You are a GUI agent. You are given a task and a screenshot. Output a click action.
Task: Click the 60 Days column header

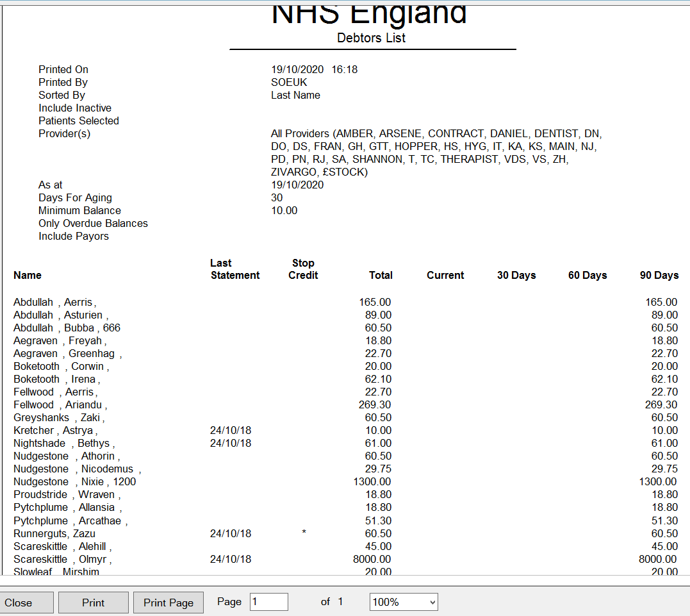coord(587,275)
